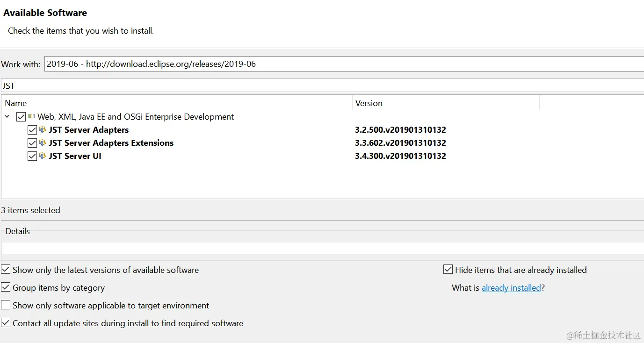The height and width of the screenshot is (343, 644).
Task: Click the Work with update site field
Action: (344, 64)
